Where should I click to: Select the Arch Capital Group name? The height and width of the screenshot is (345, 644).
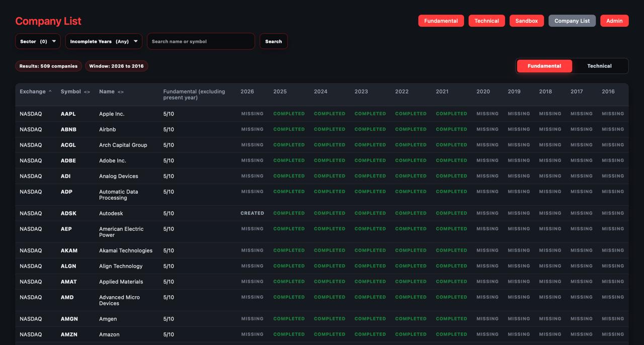123,145
